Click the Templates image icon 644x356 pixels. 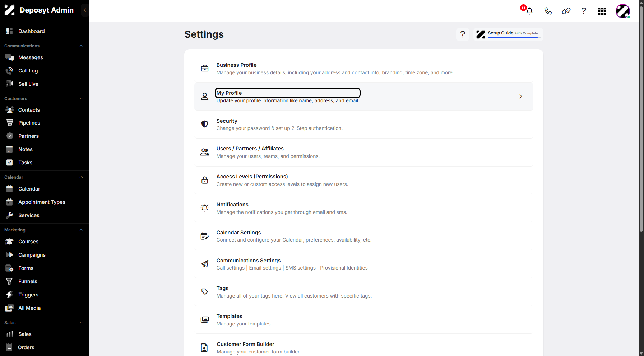click(x=205, y=319)
